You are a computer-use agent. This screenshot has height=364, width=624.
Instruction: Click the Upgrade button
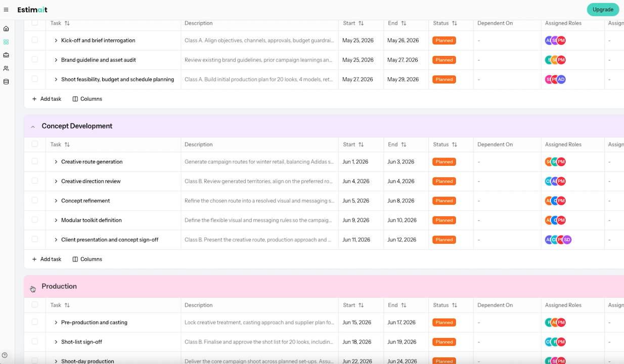coord(603,10)
